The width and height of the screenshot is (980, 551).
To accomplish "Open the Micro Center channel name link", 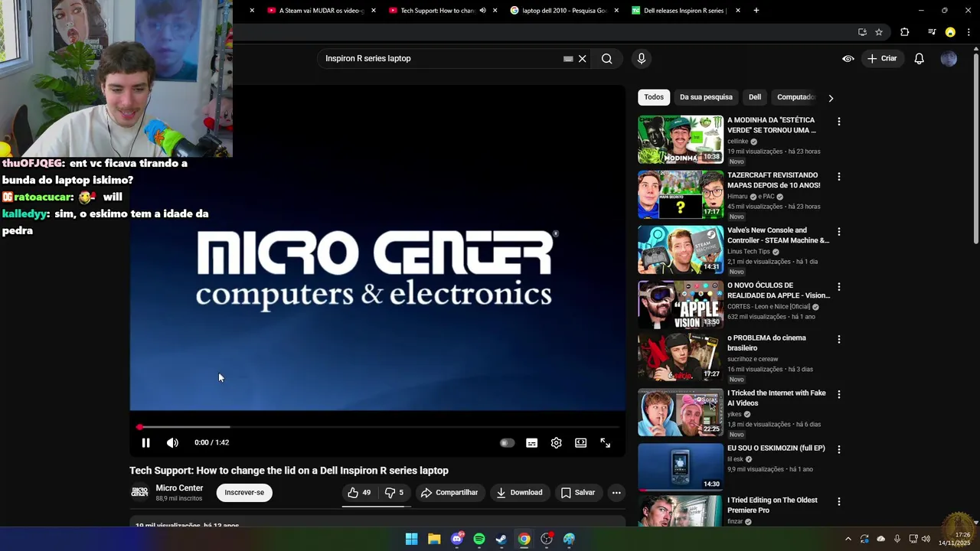I will (x=179, y=488).
